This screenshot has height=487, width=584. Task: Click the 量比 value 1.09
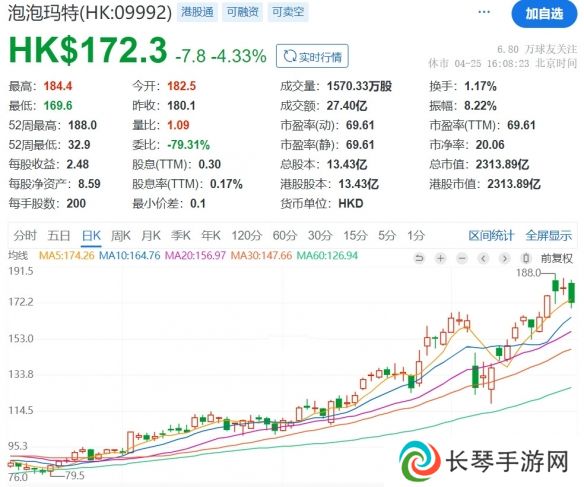[x=178, y=125]
